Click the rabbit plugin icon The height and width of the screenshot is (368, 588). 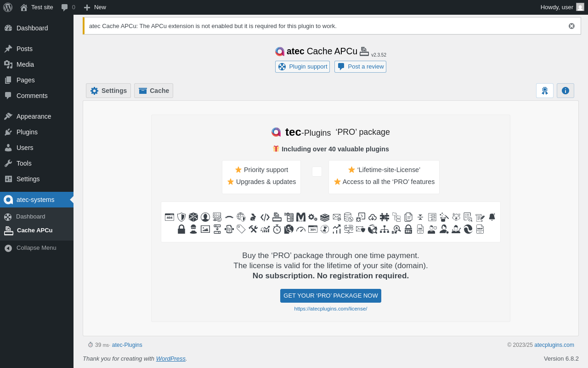click(253, 217)
